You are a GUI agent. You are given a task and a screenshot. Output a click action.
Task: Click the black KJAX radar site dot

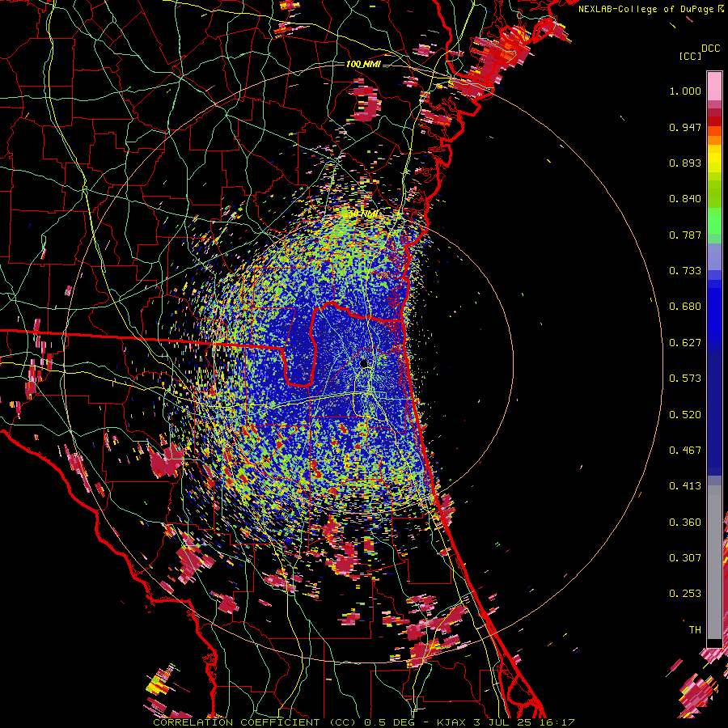click(363, 363)
